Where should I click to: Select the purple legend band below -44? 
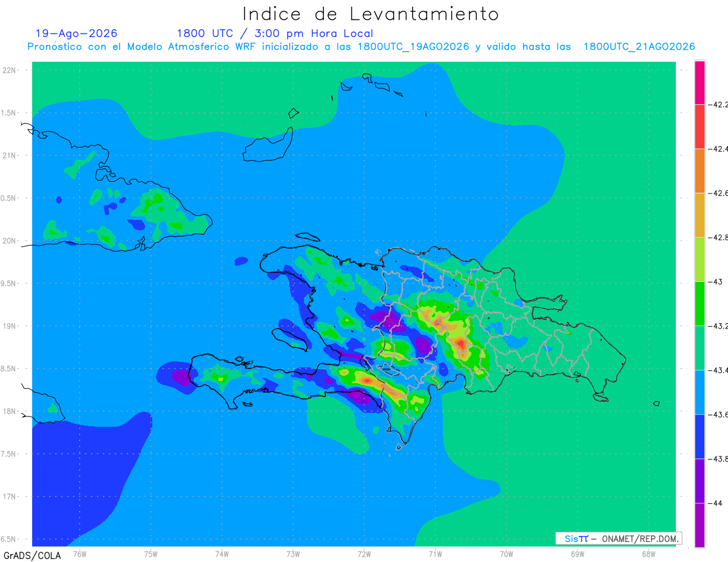[699, 525]
